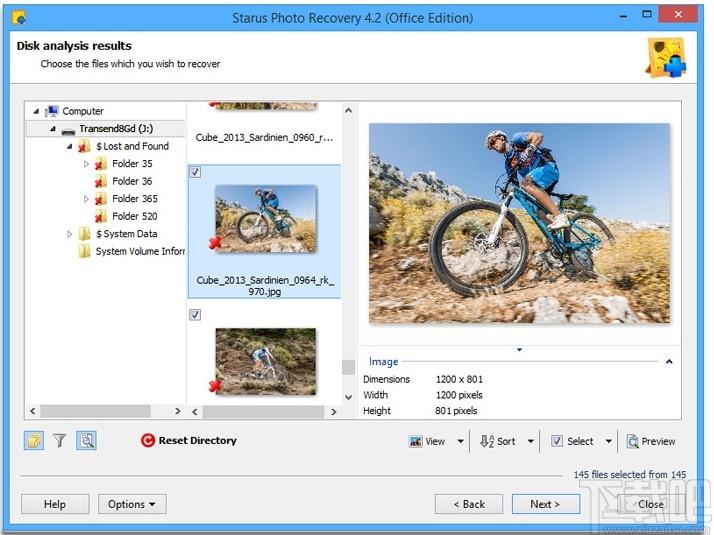Click the '145 files selected from 145' status
Screen dimensions: 714x535
pyautogui.click(x=630, y=474)
